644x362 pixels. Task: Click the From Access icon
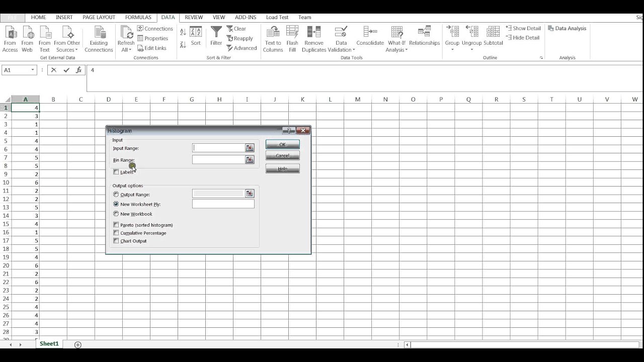10,39
